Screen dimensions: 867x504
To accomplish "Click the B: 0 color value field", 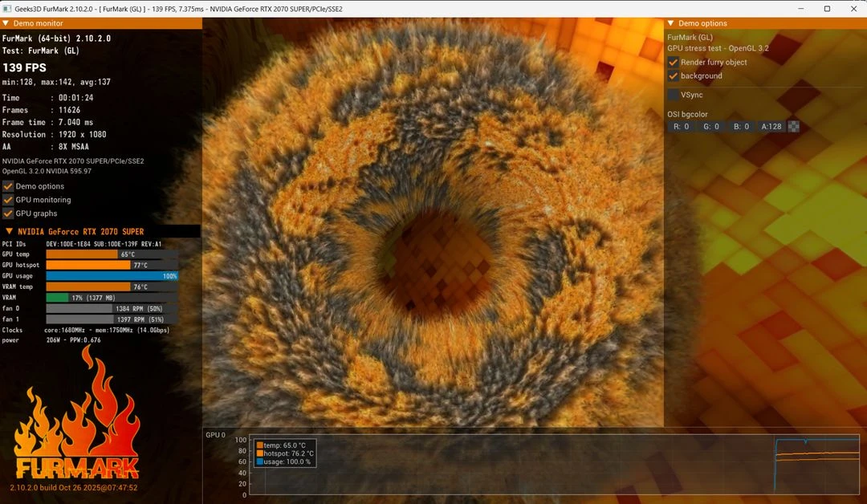I will 742,127.
